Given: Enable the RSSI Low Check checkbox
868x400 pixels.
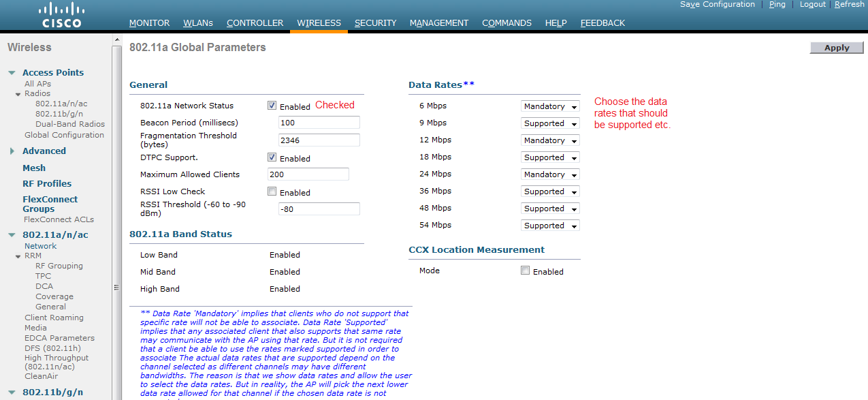Looking at the screenshot, I should (272, 191).
